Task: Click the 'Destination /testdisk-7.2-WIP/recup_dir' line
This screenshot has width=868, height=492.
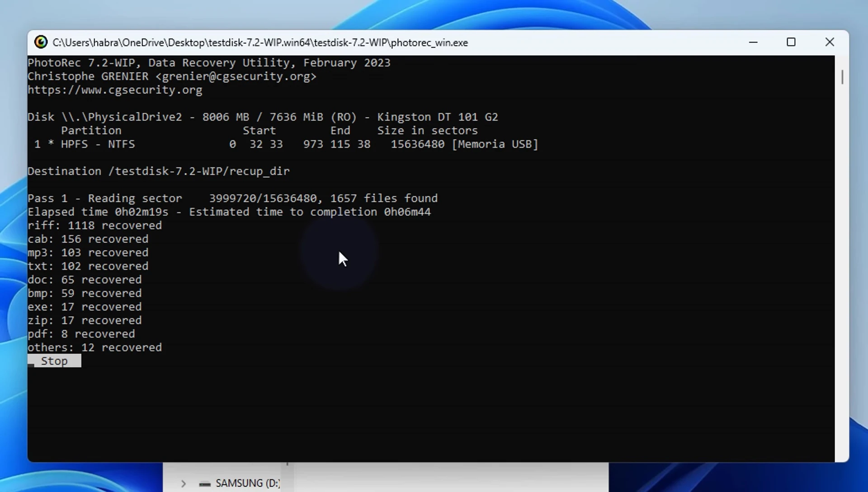Action: [x=159, y=171]
